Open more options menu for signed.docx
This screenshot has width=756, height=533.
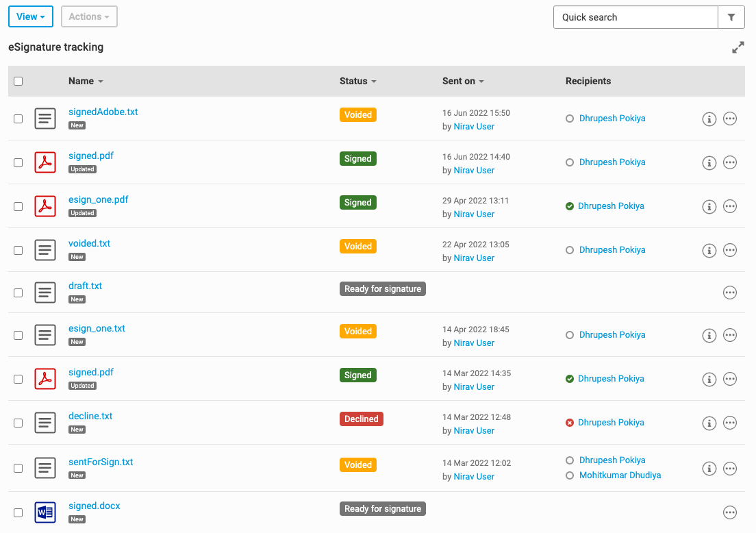[730, 512]
